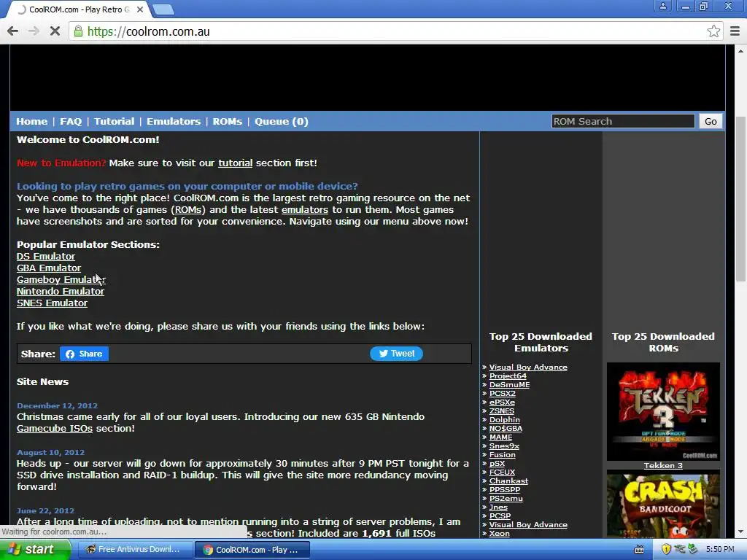Open FCEUX emulator link
Image resolution: width=747 pixels, height=560 pixels.
point(502,472)
